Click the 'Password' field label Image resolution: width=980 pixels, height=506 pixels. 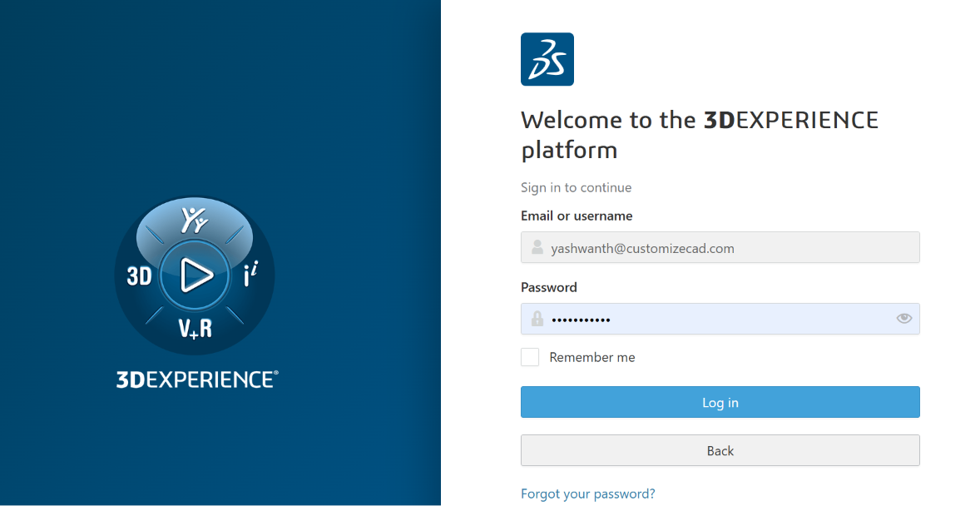click(549, 287)
